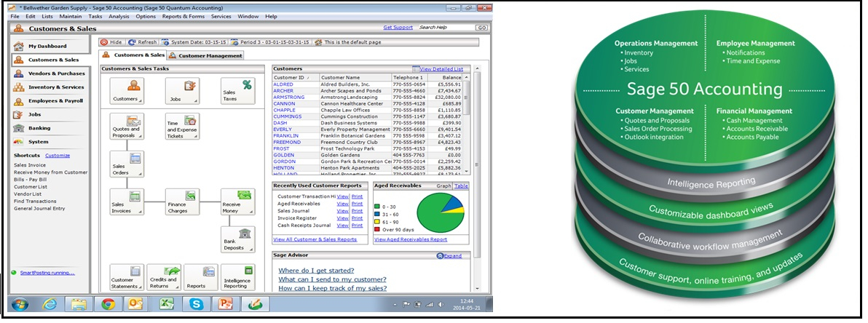This screenshot has height=323, width=868.
Task: Open the Receive Money task
Action: pyautogui.click(x=239, y=202)
